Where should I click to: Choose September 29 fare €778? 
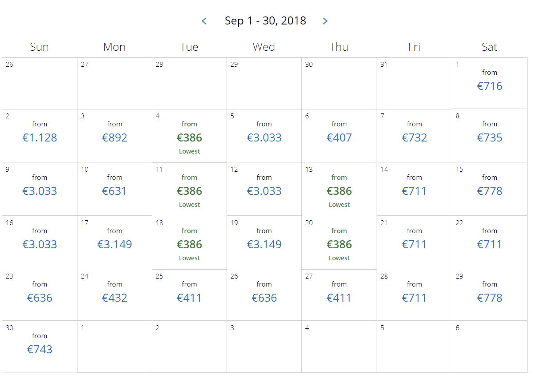tap(490, 295)
